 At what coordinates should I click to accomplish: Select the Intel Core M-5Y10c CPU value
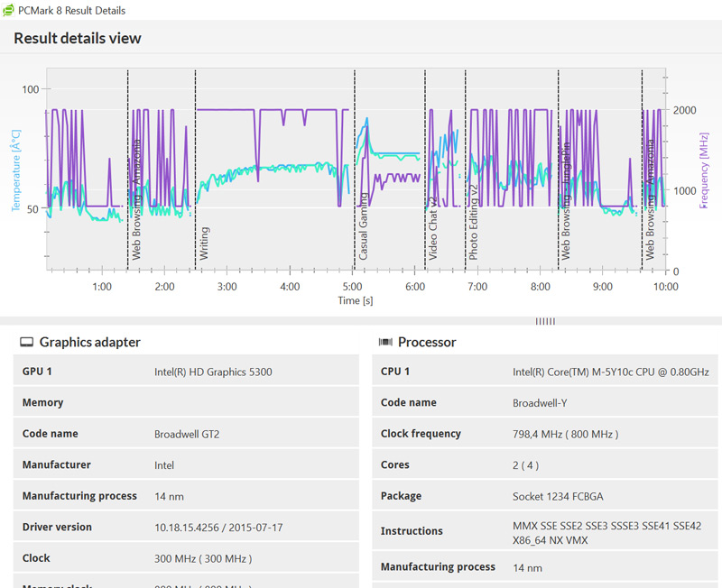pos(610,372)
